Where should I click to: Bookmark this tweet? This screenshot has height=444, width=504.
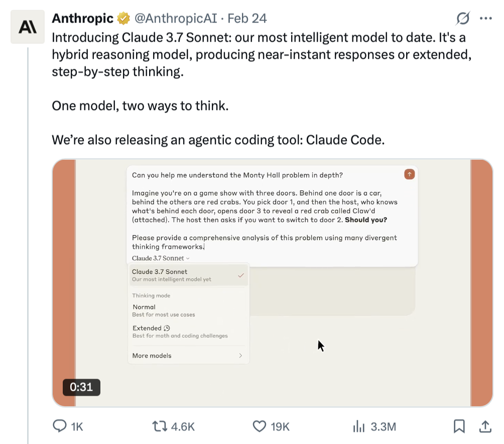coord(459,426)
